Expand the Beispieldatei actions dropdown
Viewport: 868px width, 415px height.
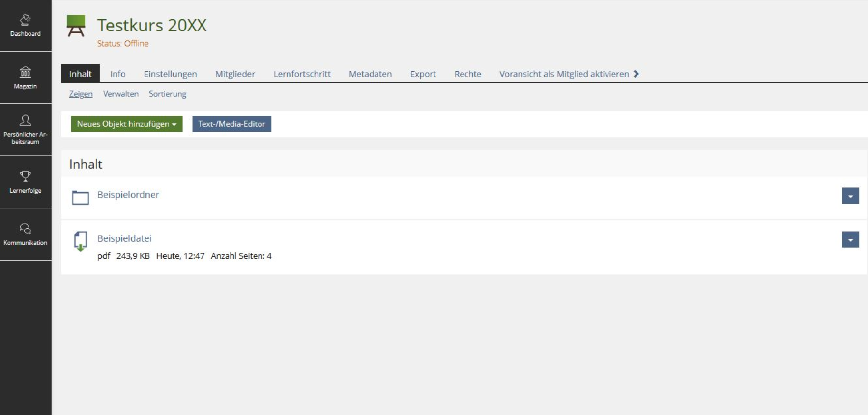click(850, 239)
